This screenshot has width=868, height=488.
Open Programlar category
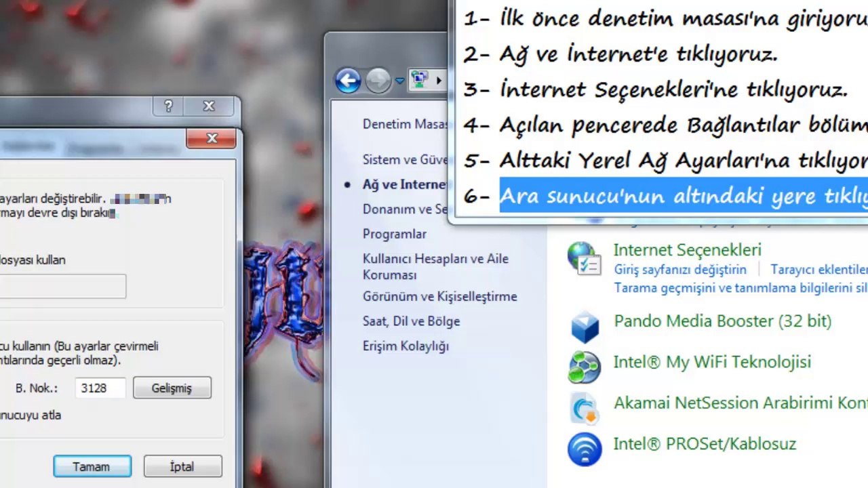click(395, 234)
